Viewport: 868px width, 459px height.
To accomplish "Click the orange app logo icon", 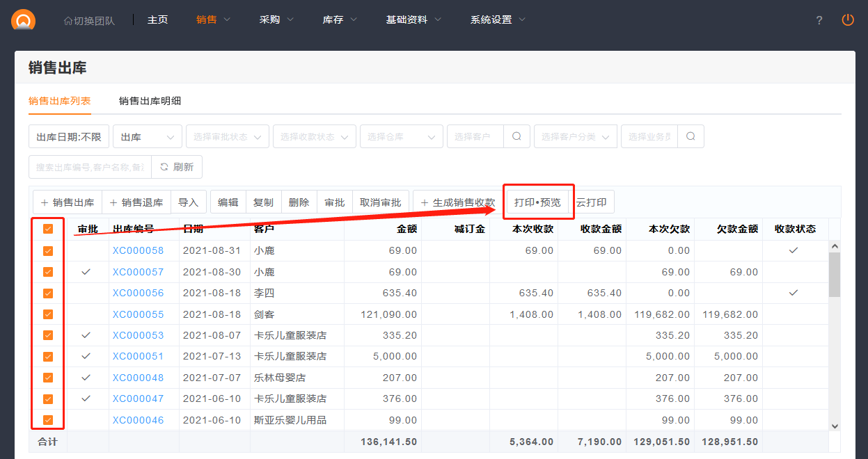I will 23,19.
